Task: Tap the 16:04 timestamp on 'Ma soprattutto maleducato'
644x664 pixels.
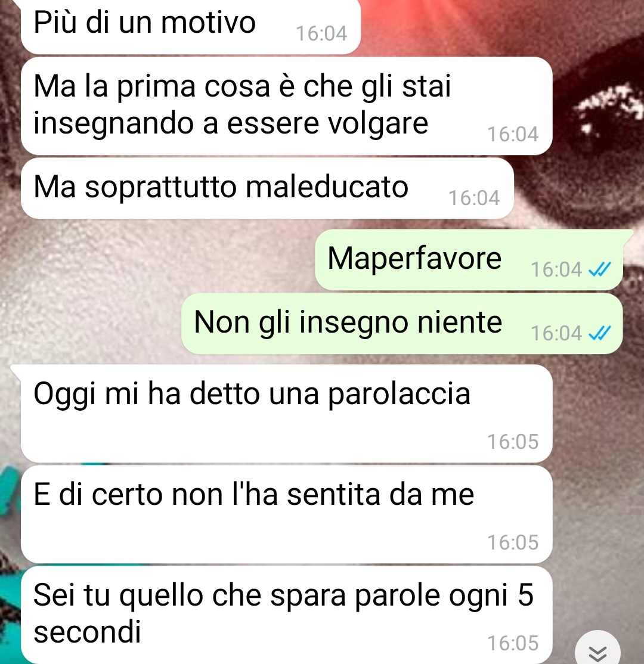Action: click(474, 198)
